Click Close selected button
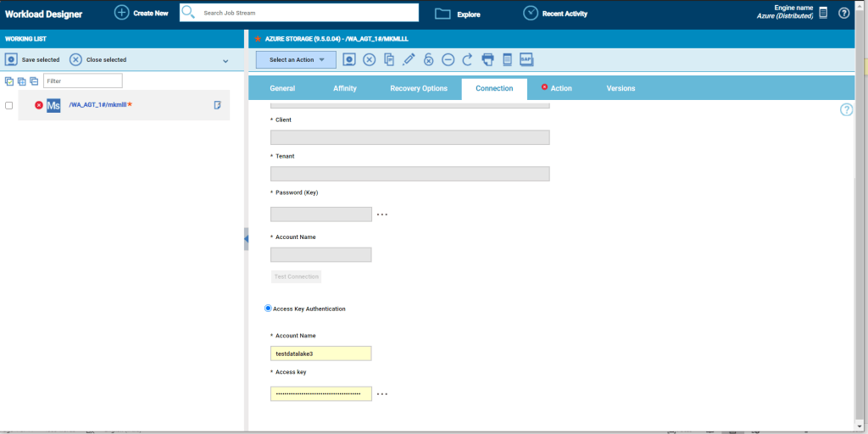 (x=97, y=60)
